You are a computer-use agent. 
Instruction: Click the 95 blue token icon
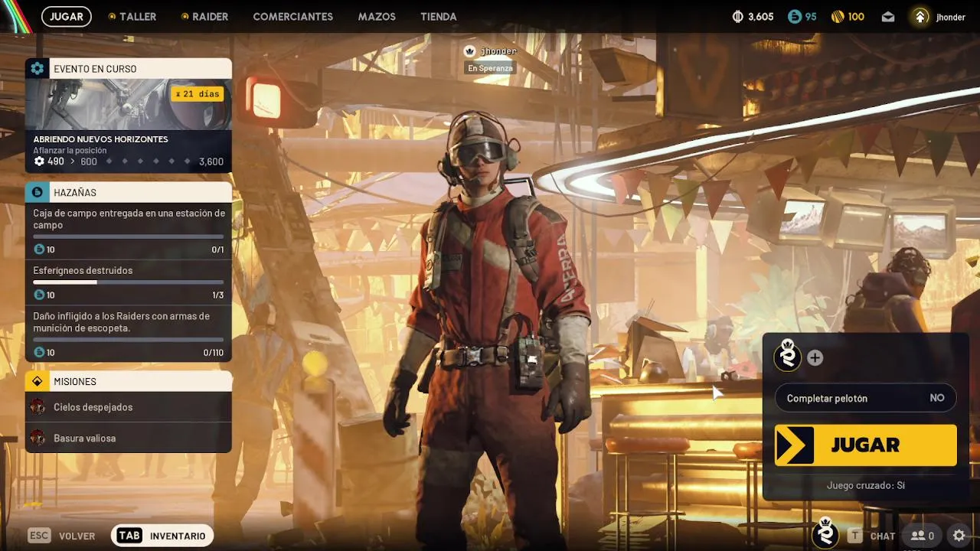pyautogui.click(x=795, y=17)
